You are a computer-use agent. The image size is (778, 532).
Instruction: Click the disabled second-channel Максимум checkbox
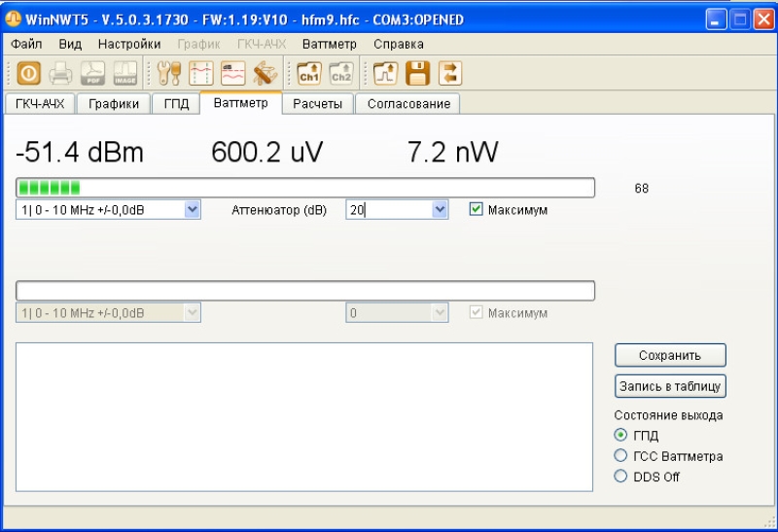pyautogui.click(x=476, y=312)
